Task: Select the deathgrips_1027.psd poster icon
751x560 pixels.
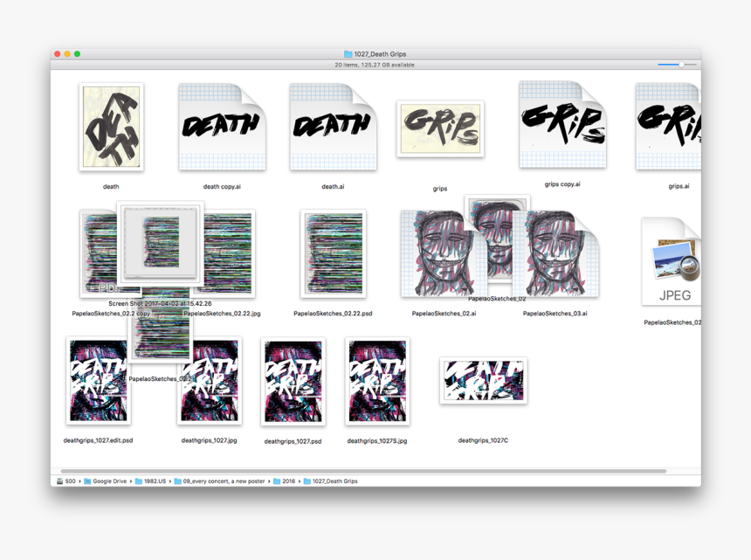Action: (293, 381)
